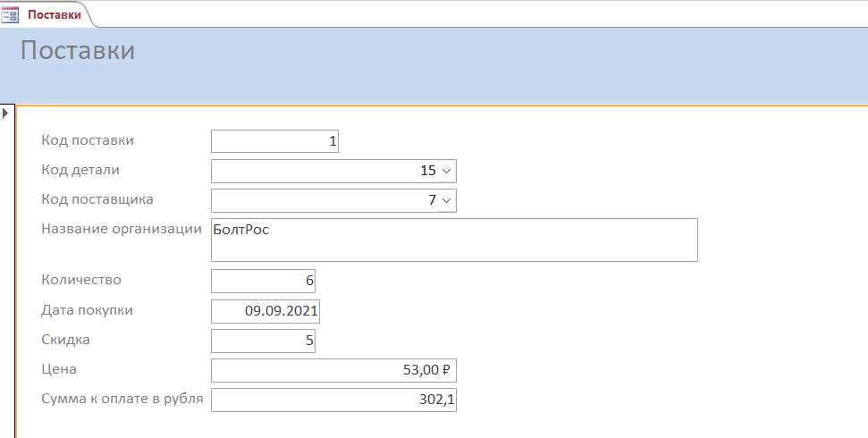The width and height of the screenshot is (868, 438).
Task: Click inside Код поставщика combo box showing 7
Action: pyautogui.click(x=324, y=200)
